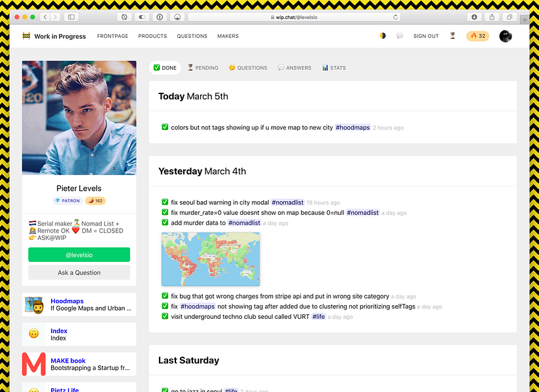Click SIGN OUT
Screen dimensions: 539x392
426,36
